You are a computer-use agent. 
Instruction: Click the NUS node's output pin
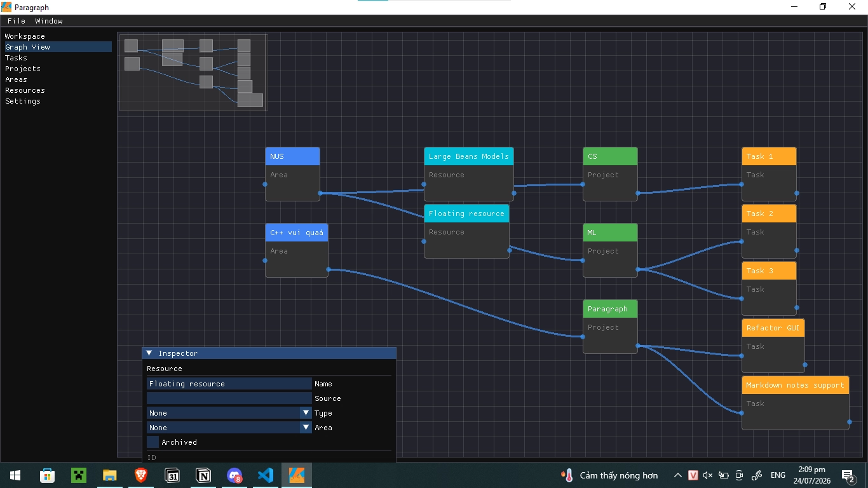320,193
